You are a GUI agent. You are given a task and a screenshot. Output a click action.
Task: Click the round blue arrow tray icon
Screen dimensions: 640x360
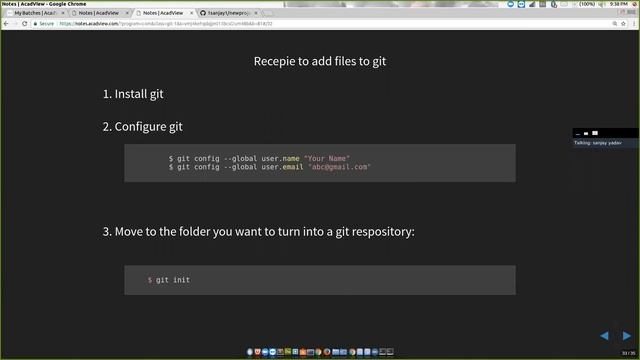click(510, 4)
